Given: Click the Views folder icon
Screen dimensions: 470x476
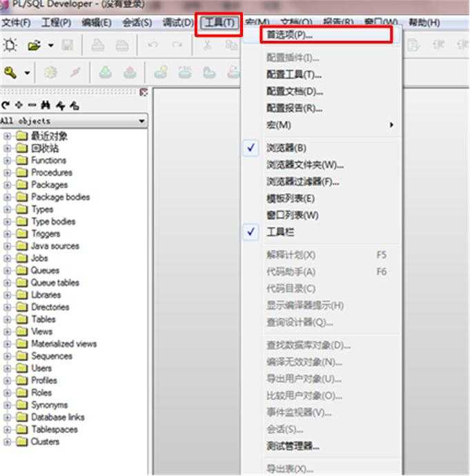Looking at the screenshot, I should click(x=22, y=332).
